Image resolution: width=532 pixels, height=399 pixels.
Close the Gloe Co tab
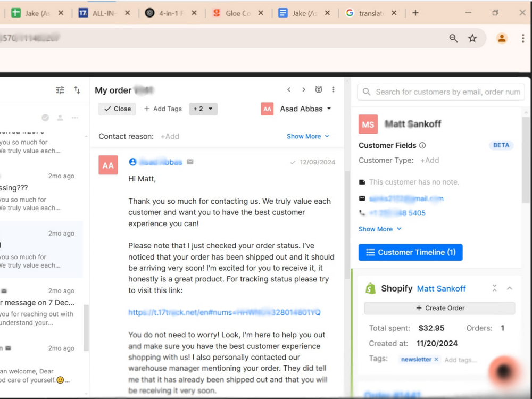(261, 13)
